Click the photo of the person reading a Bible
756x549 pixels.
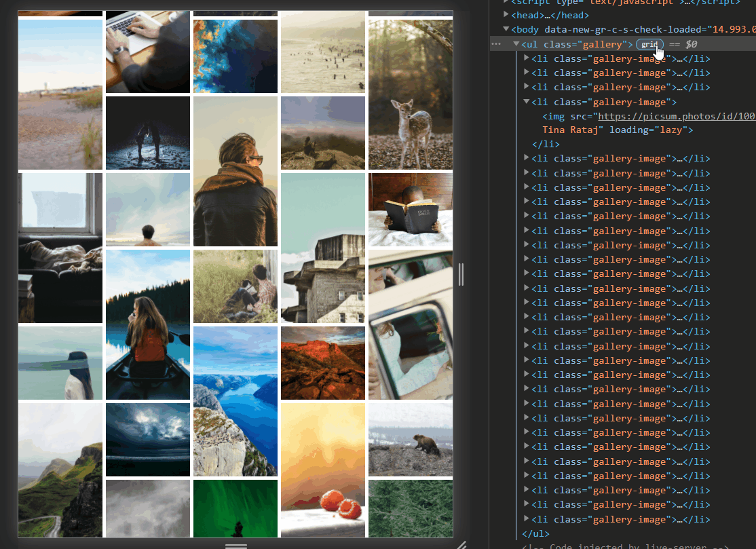click(x=411, y=210)
